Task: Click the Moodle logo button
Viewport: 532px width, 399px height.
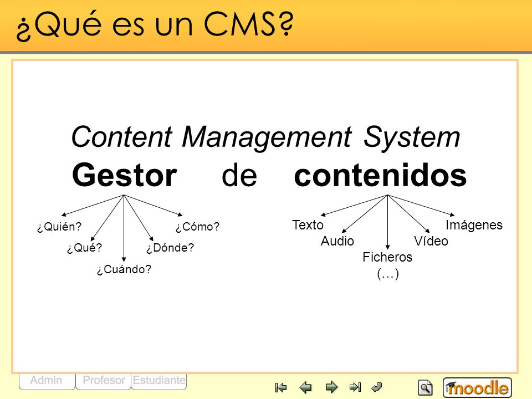Action: click(x=477, y=387)
